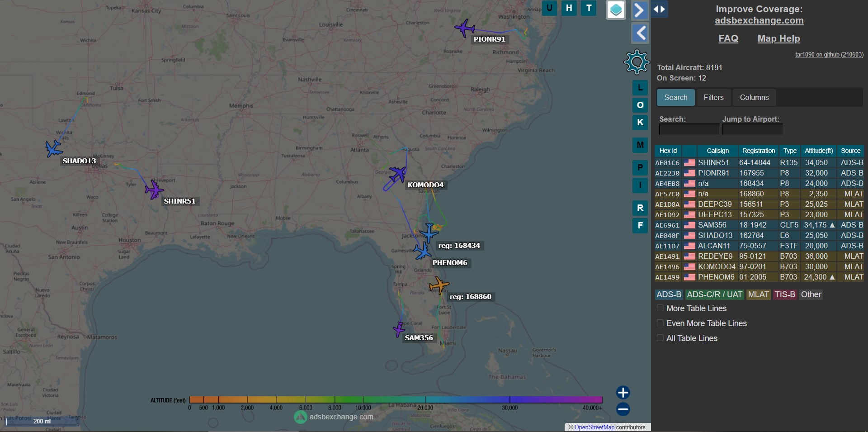This screenshot has height=432, width=868.
Task: Open tar1090 on github link
Action: pyautogui.click(x=829, y=54)
